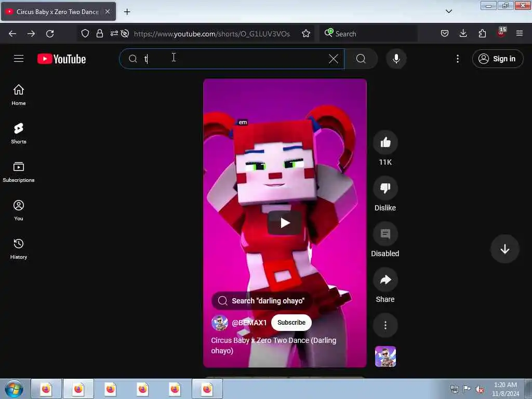This screenshot has width=532, height=399.
Task: Expand the list all tabs dropdown
Action: [449, 11]
